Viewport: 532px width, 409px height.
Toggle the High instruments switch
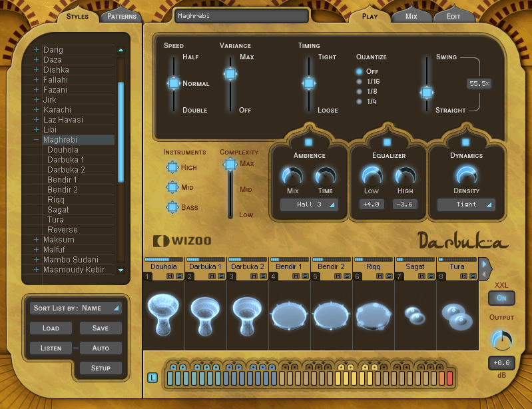pos(172,167)
